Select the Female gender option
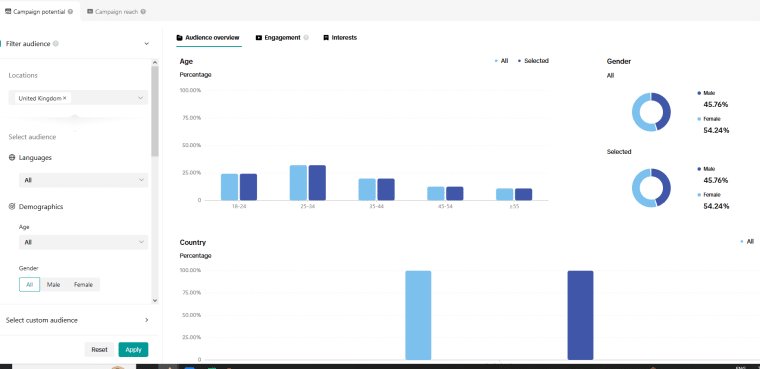The image size is (760, 369). pyautogui.click(x=83, y=285)
